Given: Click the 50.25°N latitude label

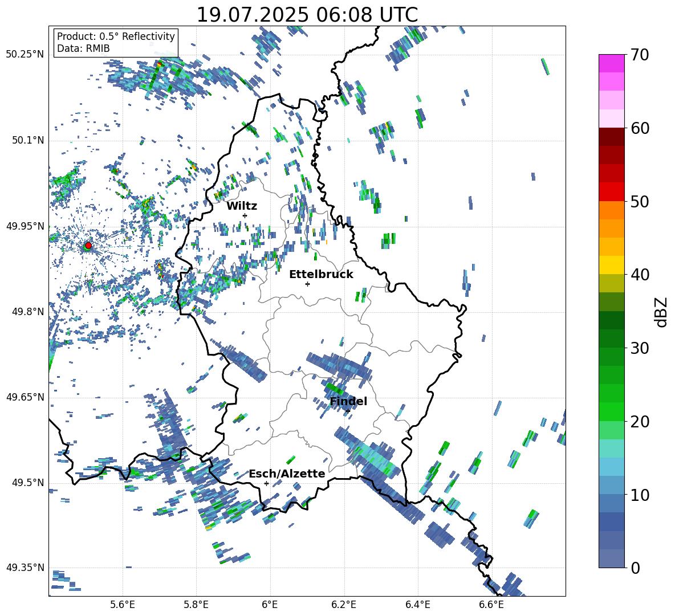Looking at the screenshot, I should 25,55.
